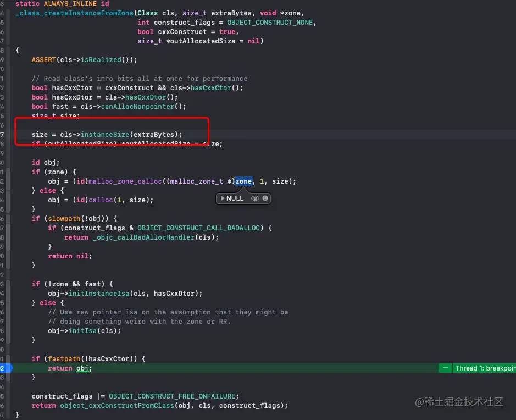This screenshot has width=516, height=420.
Task: Click the instanceSize method call
Action: 105,135
